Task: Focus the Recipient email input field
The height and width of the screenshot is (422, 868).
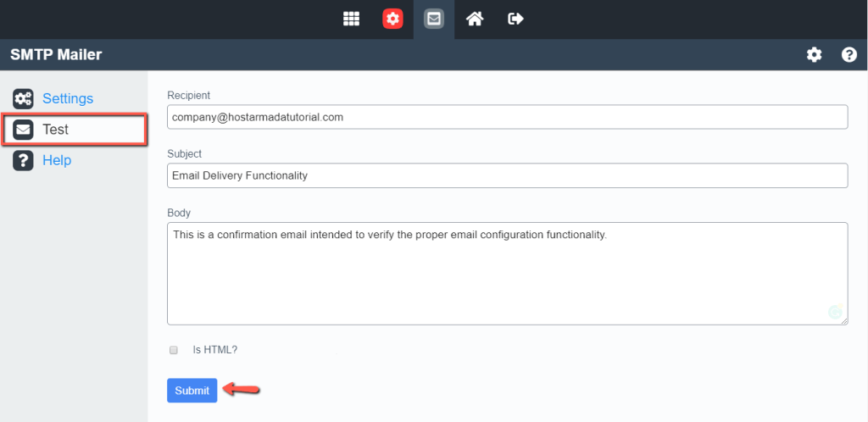Action: 507,117
